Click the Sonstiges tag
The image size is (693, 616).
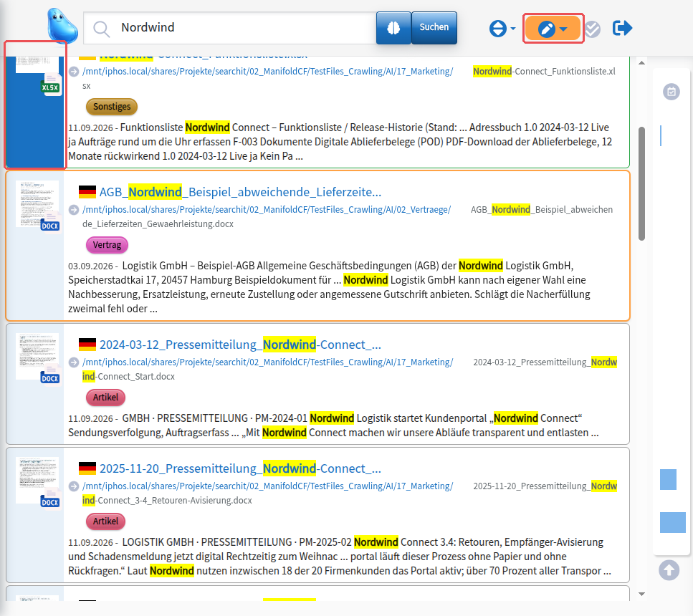click(112, 107)
